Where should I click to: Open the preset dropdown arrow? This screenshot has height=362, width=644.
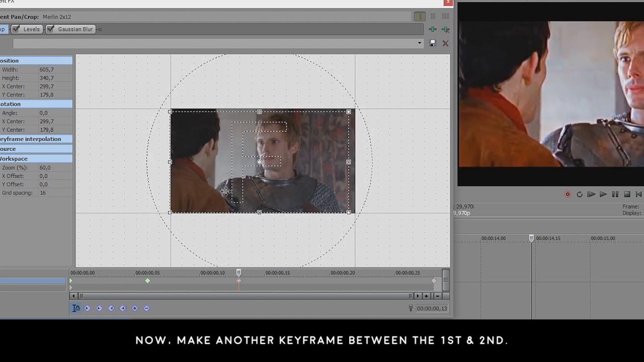420,43
